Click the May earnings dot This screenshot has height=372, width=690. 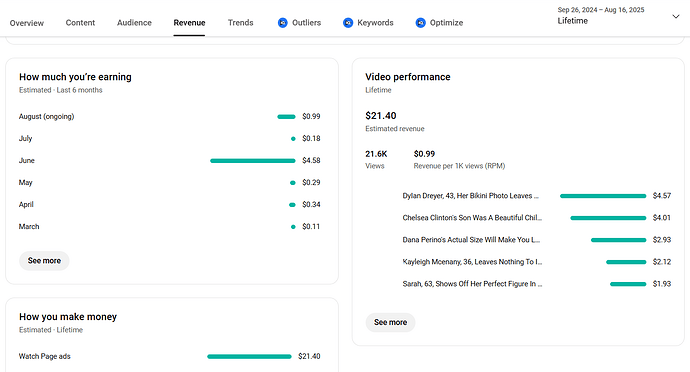click(293, 183)
